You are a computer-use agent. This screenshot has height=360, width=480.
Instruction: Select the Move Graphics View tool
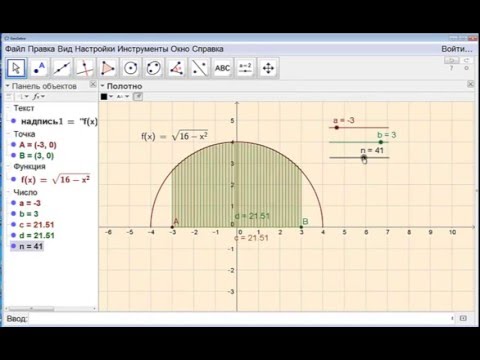pos(268,68)
